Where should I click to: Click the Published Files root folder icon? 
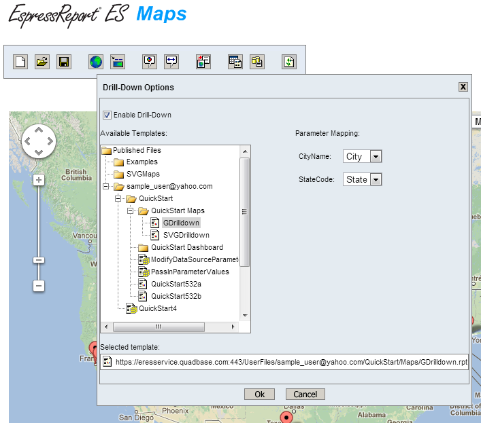click(106, 151)
